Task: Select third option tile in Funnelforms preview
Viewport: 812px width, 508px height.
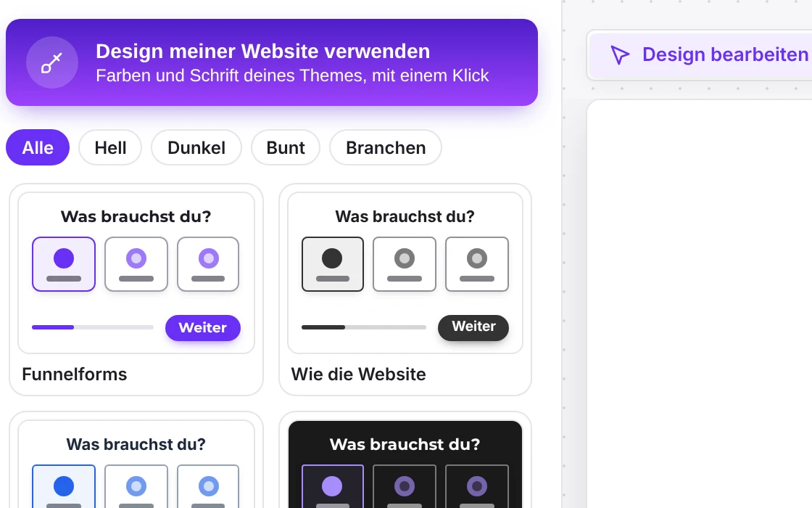Action: (208, 264)
